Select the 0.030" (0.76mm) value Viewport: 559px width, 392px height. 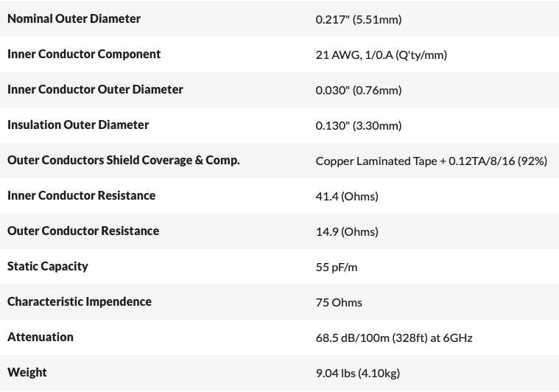359,90
